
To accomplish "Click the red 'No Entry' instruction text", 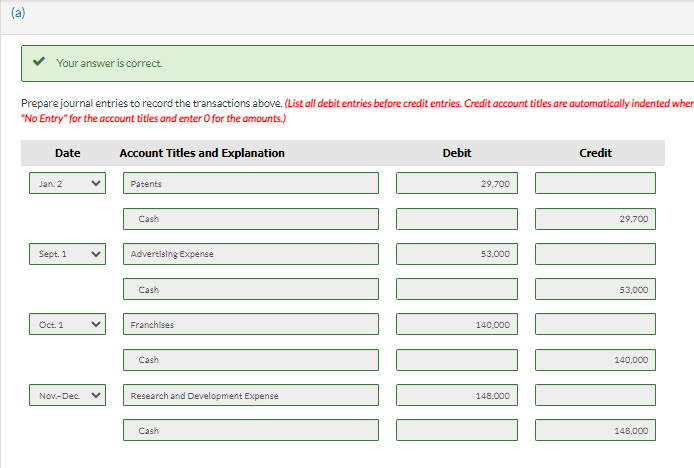I will tap(154, 119).
